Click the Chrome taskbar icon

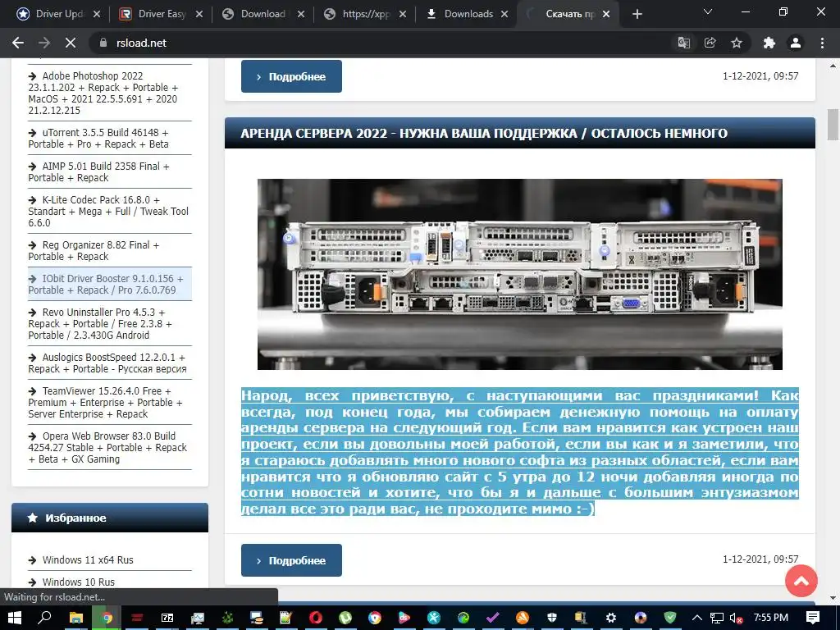pyautogui.click(x=107, y=618)
